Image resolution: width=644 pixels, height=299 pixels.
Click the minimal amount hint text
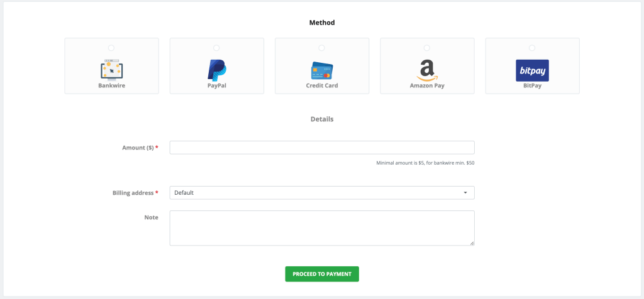426,163
